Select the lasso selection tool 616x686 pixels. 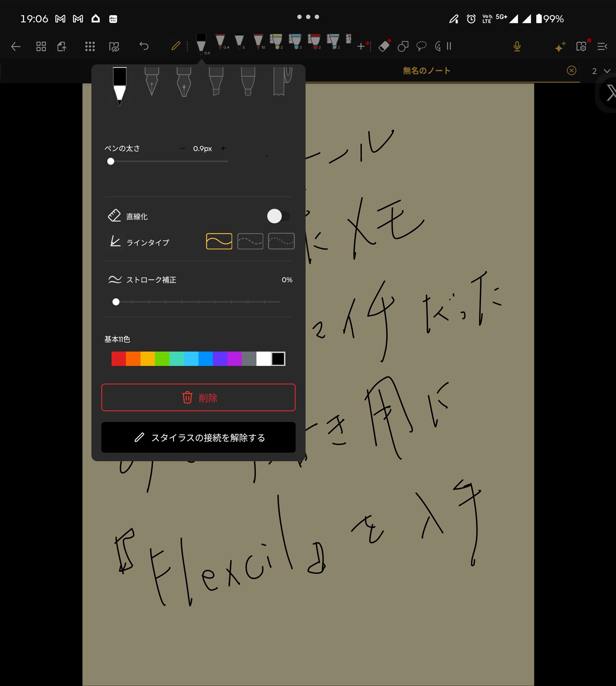[422, 46]
